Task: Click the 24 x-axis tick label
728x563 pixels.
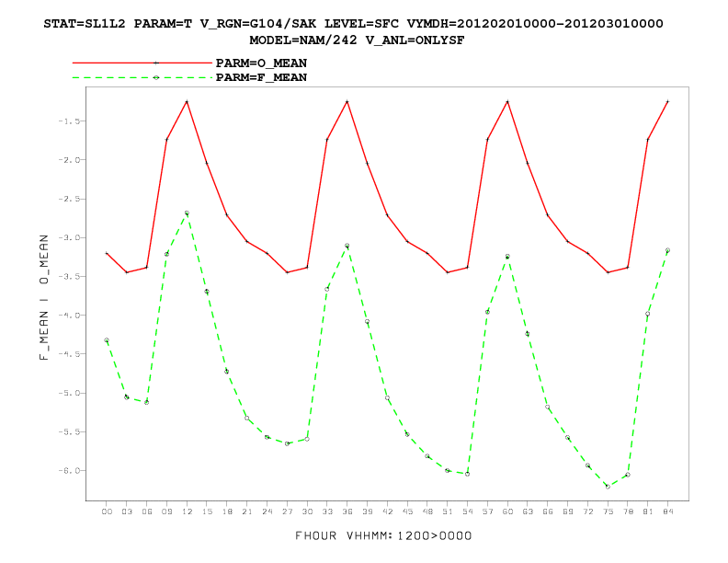Action: click(267, 511)
